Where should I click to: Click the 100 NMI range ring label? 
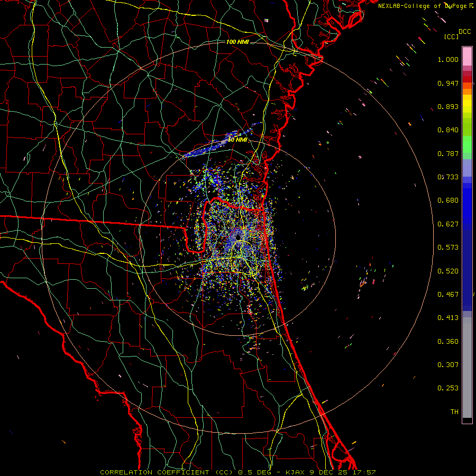(x=237, y=42)
